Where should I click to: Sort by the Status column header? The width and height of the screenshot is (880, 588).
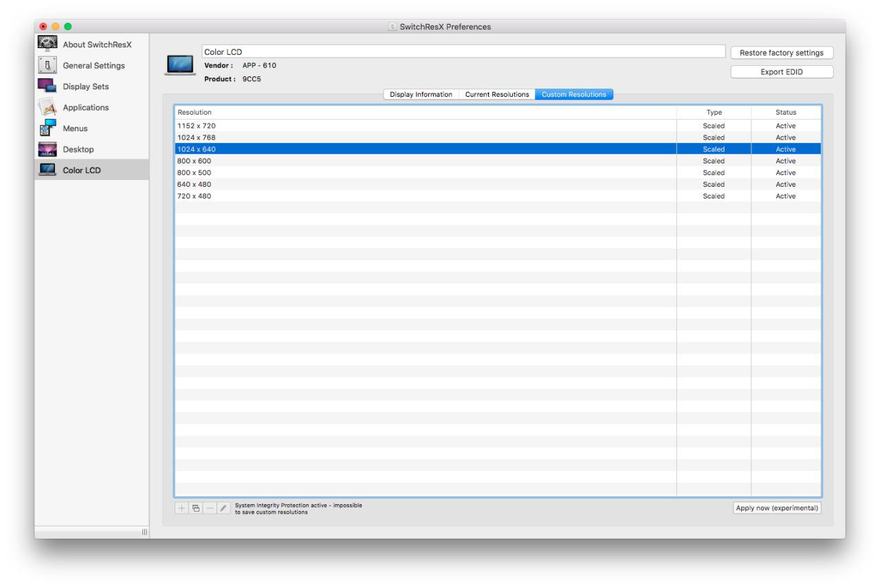pyautogui.click(x=786, y=112)
